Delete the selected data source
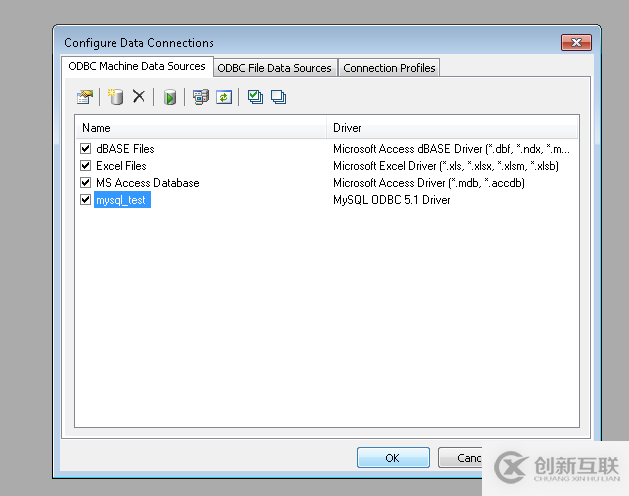Screen dimensions: 629x496 [x=139, y=96]
